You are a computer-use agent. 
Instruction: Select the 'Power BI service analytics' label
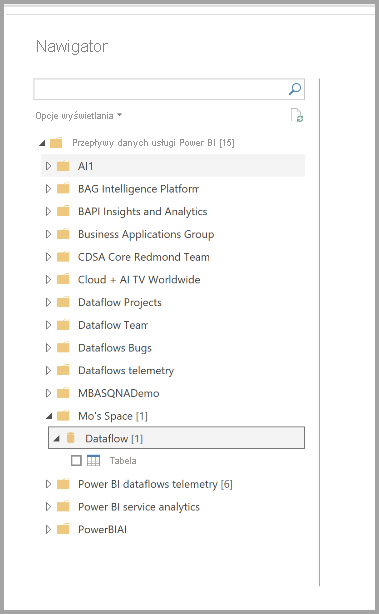coord(139,507)
